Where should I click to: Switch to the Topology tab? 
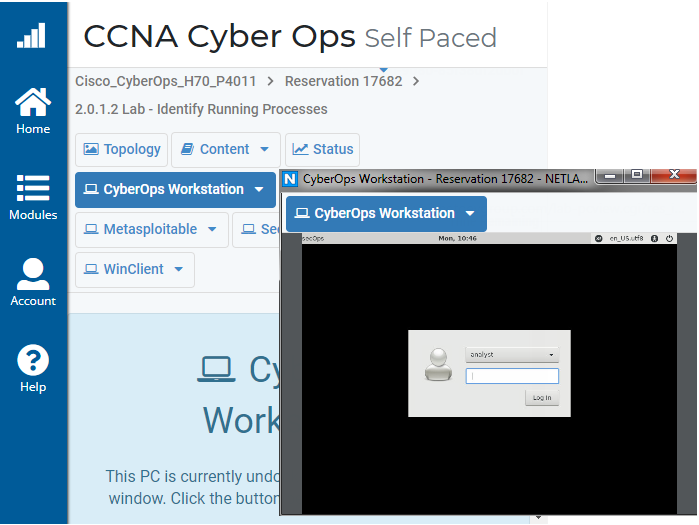click(x=121, y=149)
